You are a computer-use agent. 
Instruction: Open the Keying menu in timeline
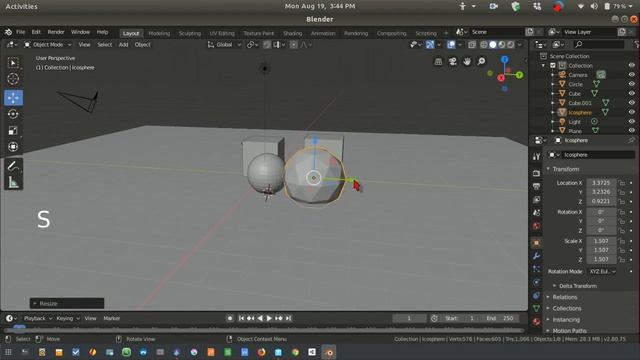coord(67,318)
